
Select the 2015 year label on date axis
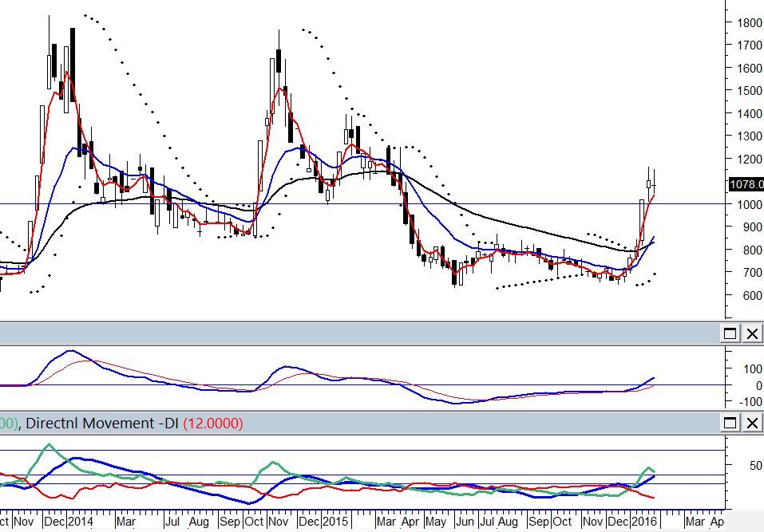click(x=335, y=522)
